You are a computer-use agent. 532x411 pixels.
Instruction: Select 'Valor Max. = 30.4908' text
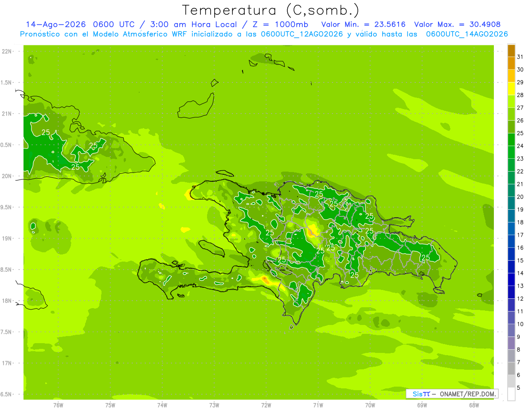point(457,24)
